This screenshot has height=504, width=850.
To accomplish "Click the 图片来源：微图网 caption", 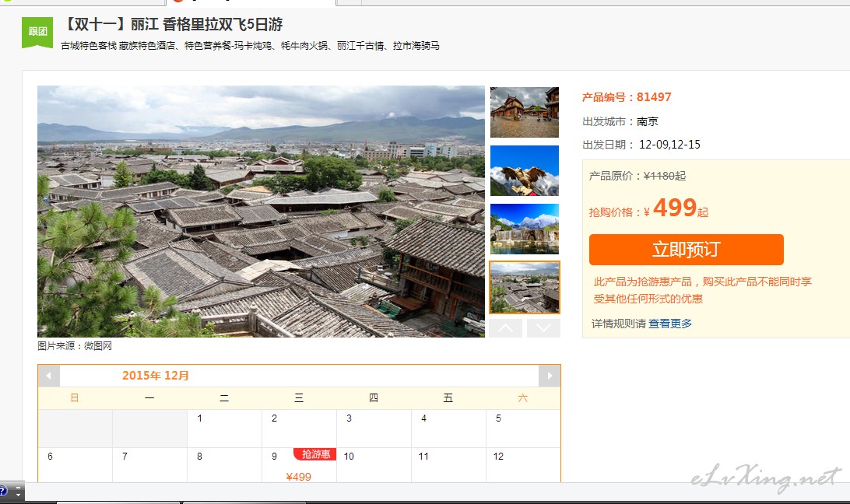I will [x=75, y=346].
